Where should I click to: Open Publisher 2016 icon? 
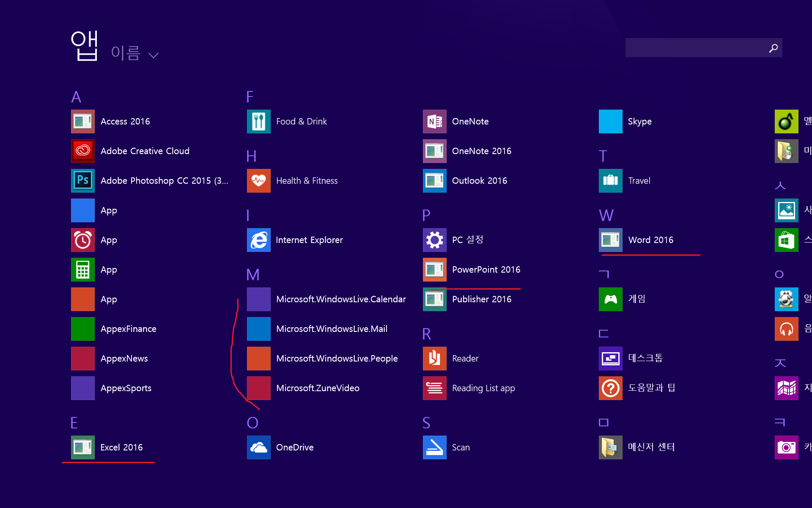tap(435, 299)
